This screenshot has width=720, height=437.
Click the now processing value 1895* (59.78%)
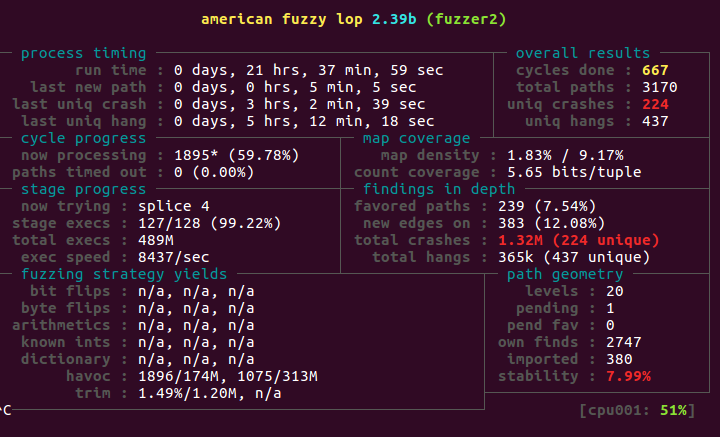pyautogui.click(x=236, y=155)
